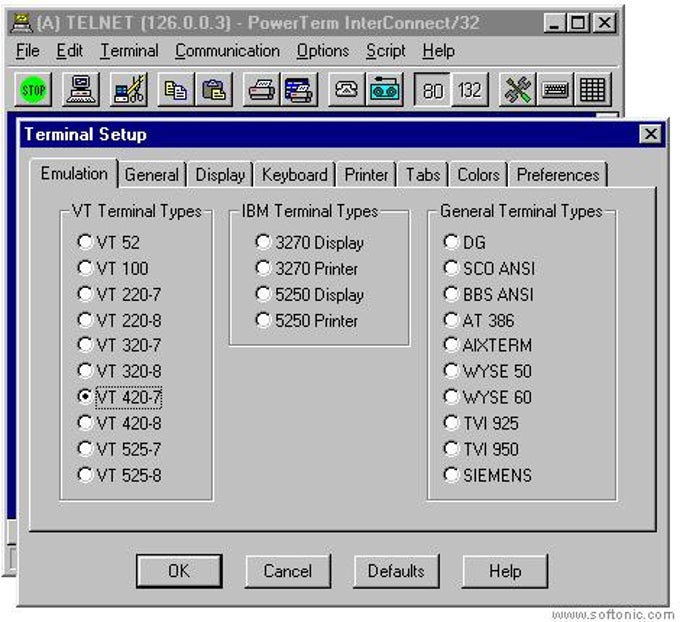This screenshot has width=680, height=622.
Task: Click the printer toolbar icon
Action: (262, 90)
